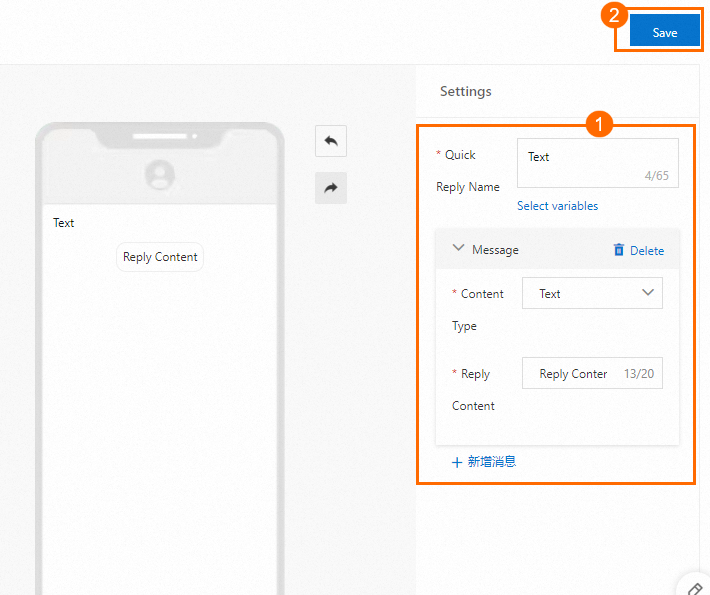Focus the Reply Content input field
This screenshot has height=595, width=710.
(592, 373)
